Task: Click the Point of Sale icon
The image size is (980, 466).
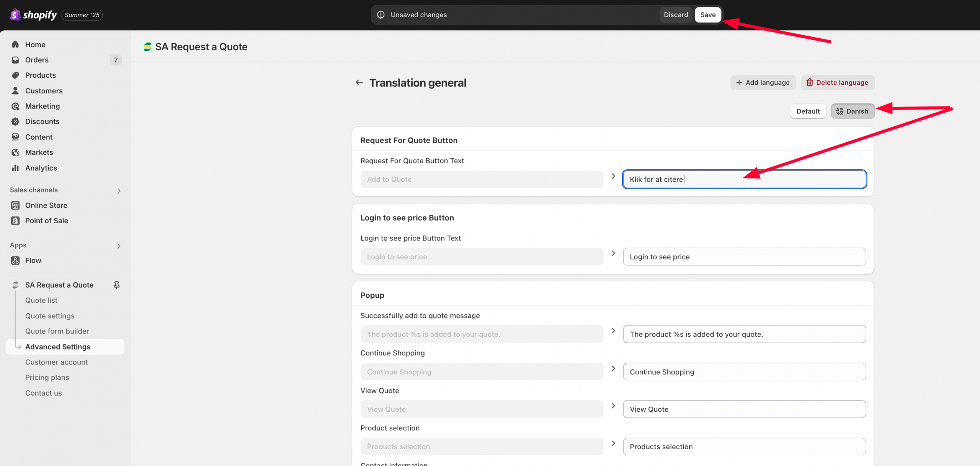Action: pos(15,221)
